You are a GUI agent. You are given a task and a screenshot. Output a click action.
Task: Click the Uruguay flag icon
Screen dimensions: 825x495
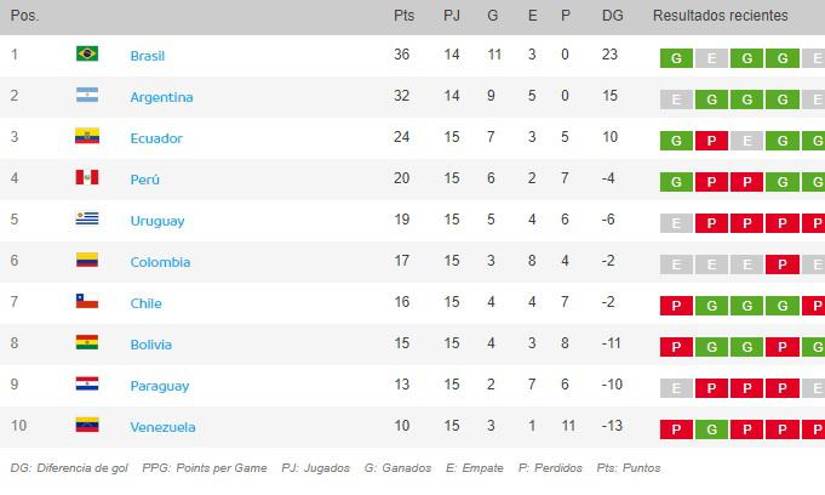(87, 219)
